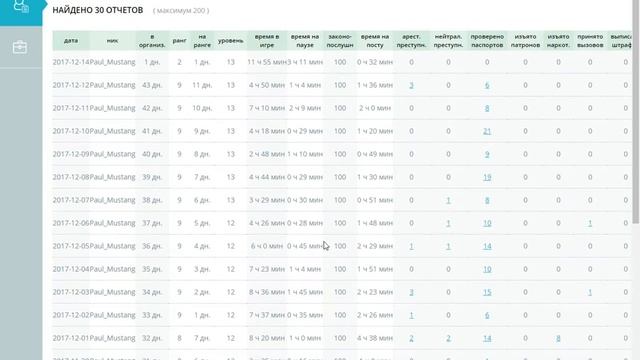This screenshot has height=360, width=640.
Task: Open passports link 10 for 2017-12-04
Action: (x=487, y=269)
